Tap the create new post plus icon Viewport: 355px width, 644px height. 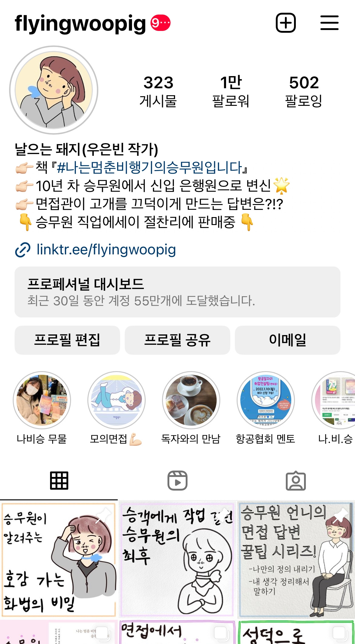tap(286, 23)
